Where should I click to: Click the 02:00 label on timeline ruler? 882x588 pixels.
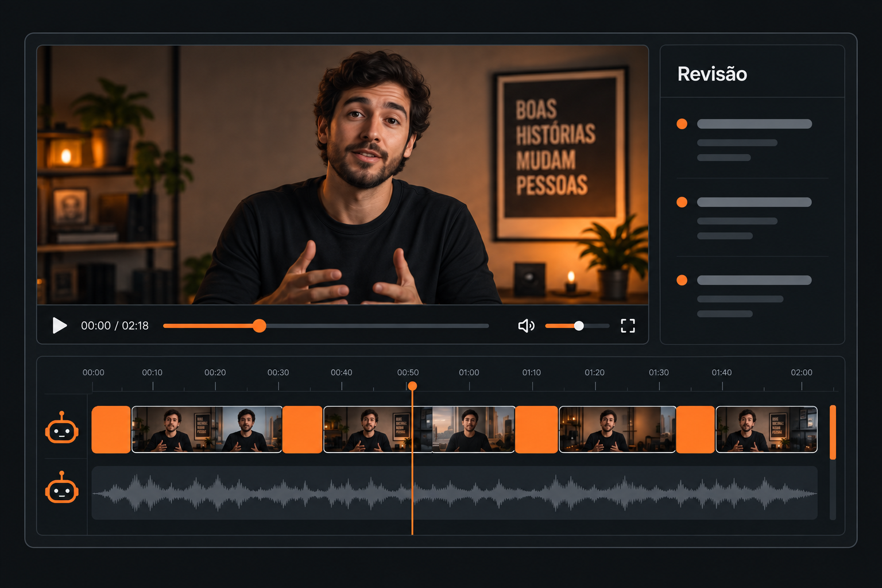click(x=802, y=372)
